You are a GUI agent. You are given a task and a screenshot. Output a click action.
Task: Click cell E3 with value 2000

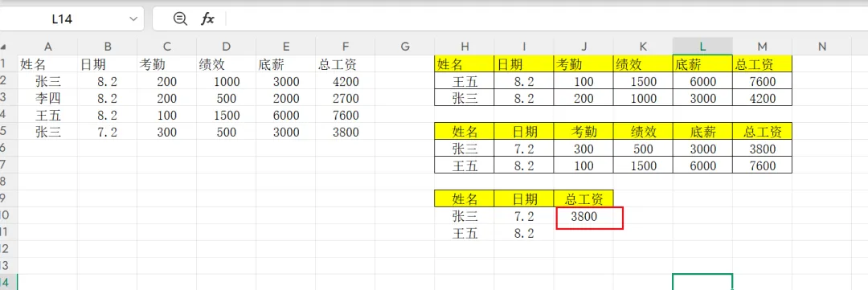286,99
